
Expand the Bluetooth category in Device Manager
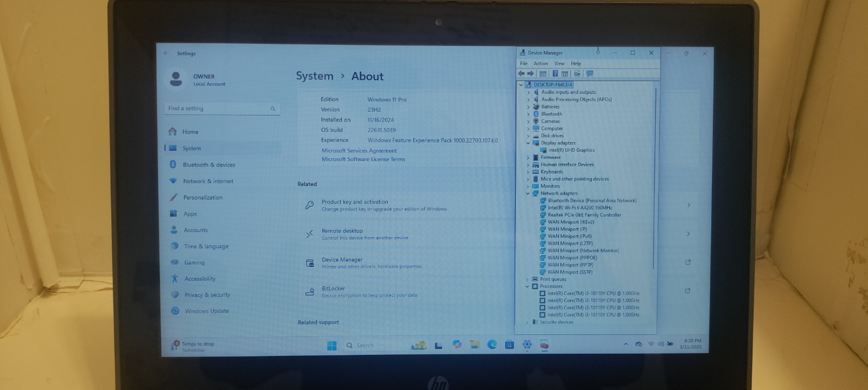tap(528, 114)
